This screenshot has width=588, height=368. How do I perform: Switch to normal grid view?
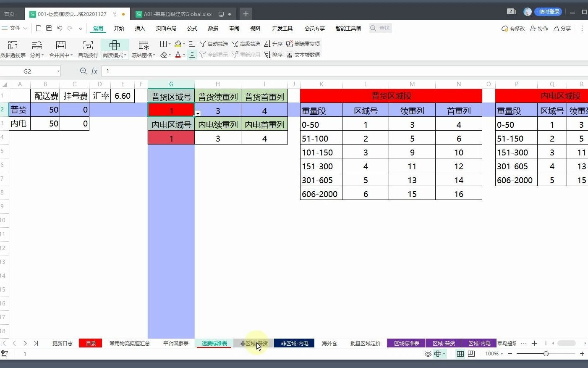tap(460, 354)
